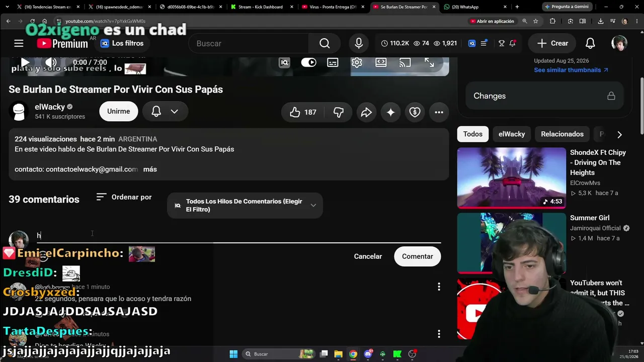Follow the 'See similar thumbnails' link
Screen dimensions: 644x362
point(571,70)
